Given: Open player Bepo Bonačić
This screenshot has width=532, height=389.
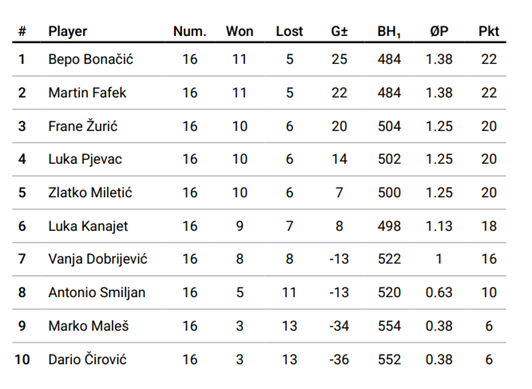Looking at the screenshot, I should 91,59.
